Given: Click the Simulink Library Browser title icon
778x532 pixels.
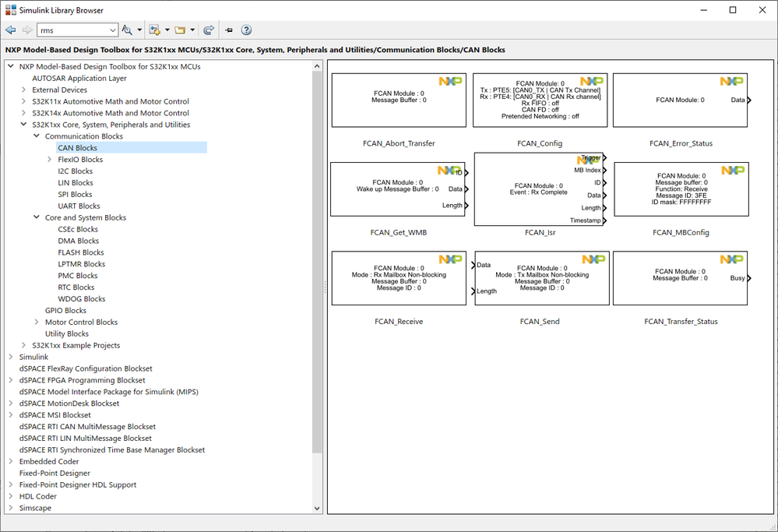Looking at the screenshot, I should (x=10, y=10).
